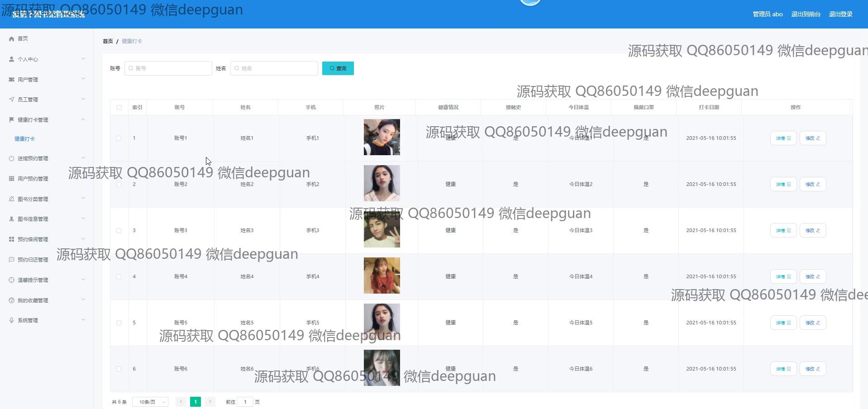Click the paper plane icon beside 员工管理

[x=12, y=100]
